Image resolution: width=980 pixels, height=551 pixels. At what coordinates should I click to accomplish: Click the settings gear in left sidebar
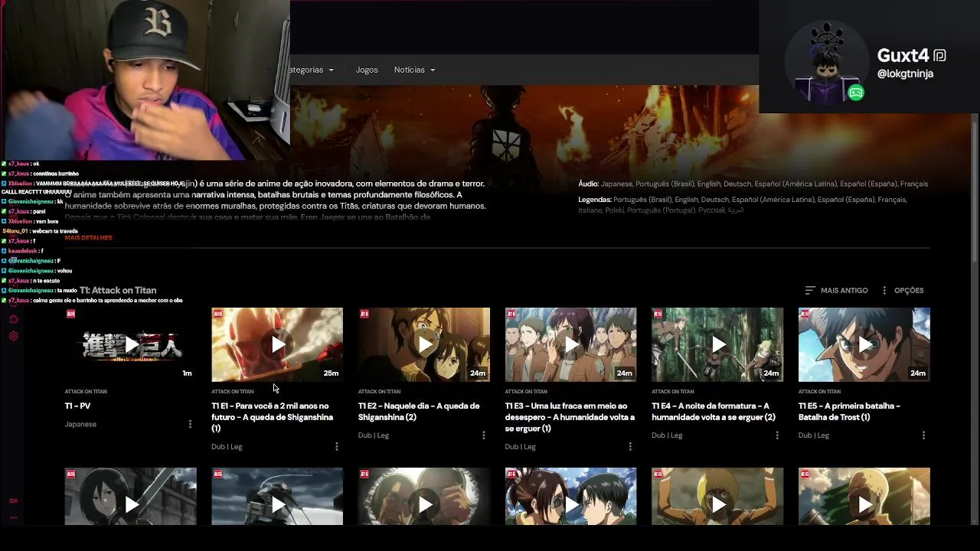13,336
